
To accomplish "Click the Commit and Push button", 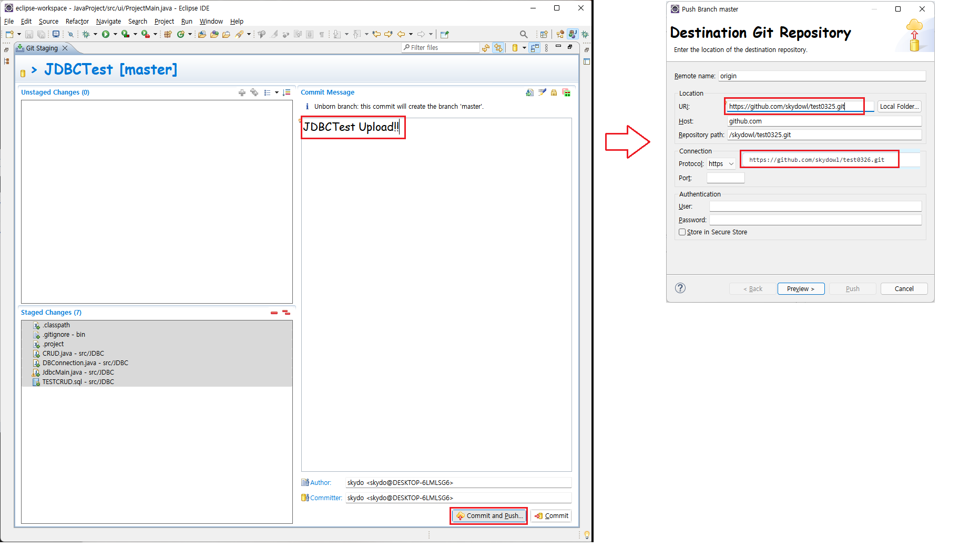I will [x=489, y=516].
